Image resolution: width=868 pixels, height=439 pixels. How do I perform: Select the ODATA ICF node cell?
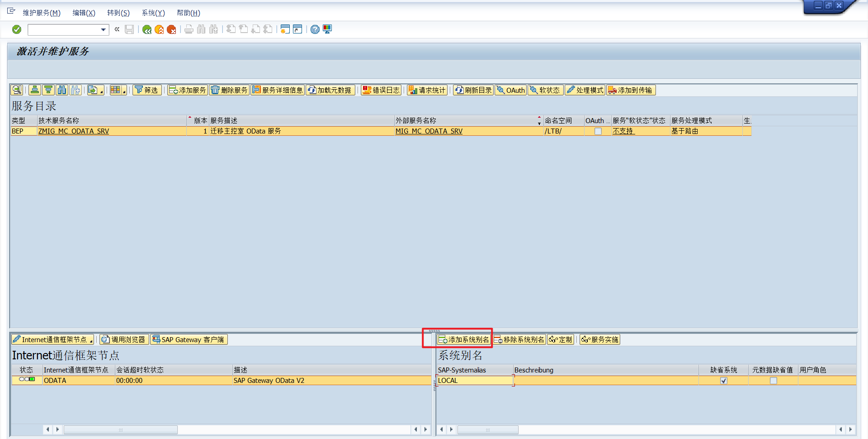pyautogui.click(x=79, y=381)
